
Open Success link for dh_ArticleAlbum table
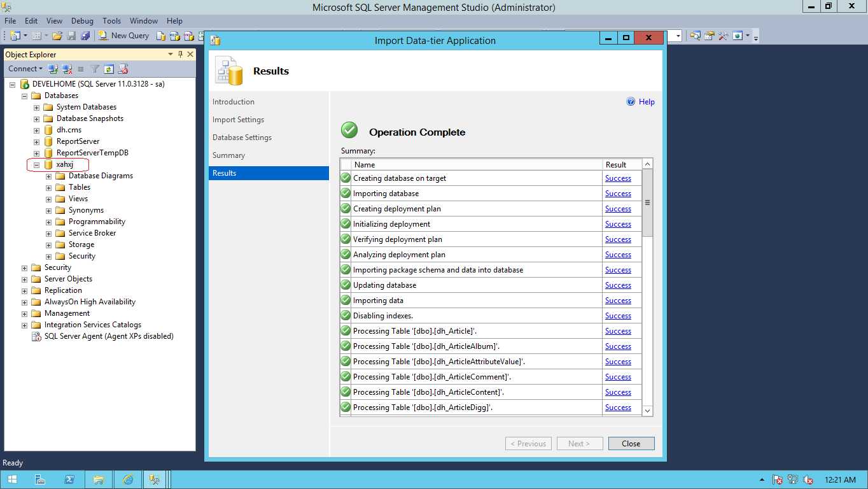click(x=618, y=346)
